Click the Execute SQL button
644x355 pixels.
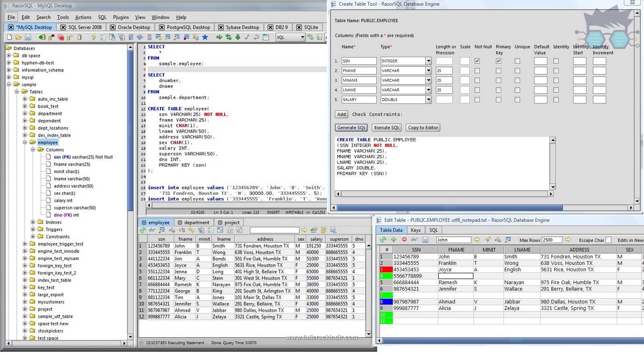[387, 128]
